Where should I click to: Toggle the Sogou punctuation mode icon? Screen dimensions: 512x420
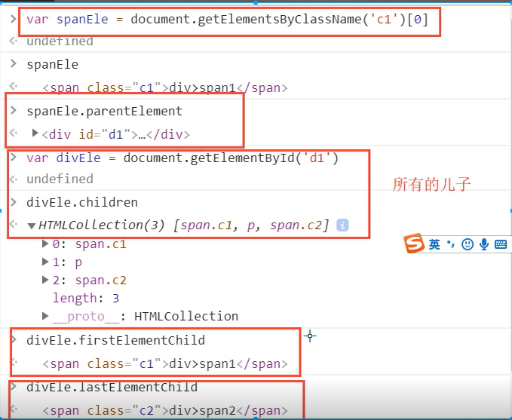pos(451,244)
